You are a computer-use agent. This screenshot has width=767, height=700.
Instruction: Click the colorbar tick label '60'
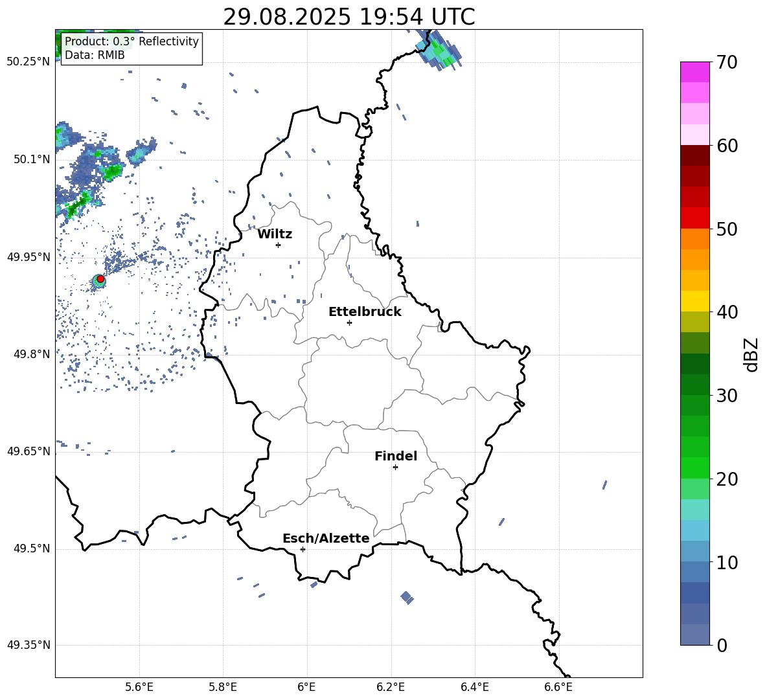[727, 146]
